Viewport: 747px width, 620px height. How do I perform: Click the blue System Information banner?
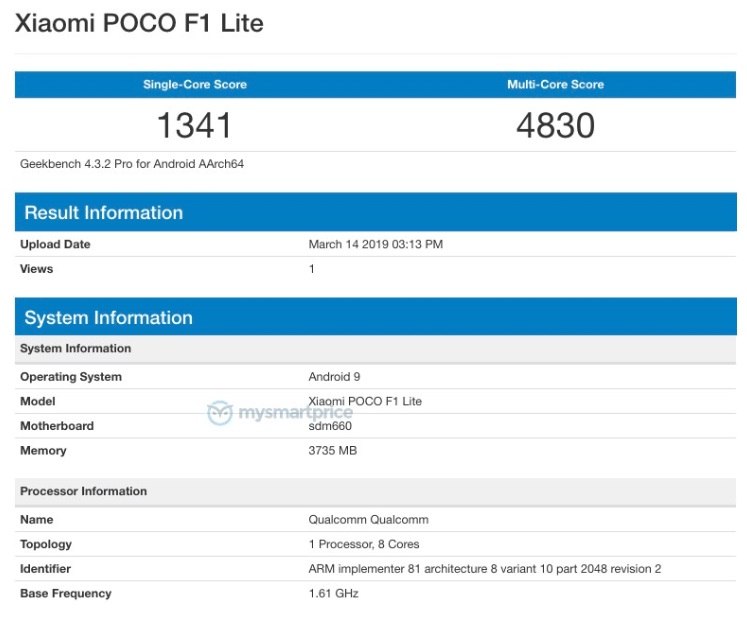click(x=376, y=317)
